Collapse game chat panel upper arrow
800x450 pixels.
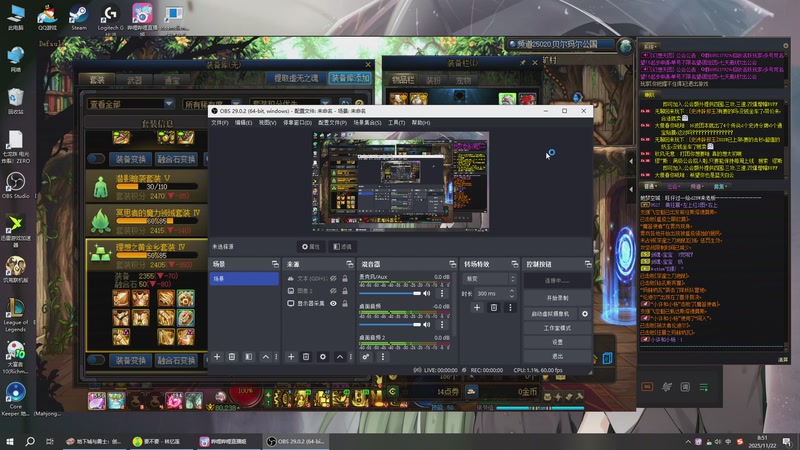(x=631, y=161)
